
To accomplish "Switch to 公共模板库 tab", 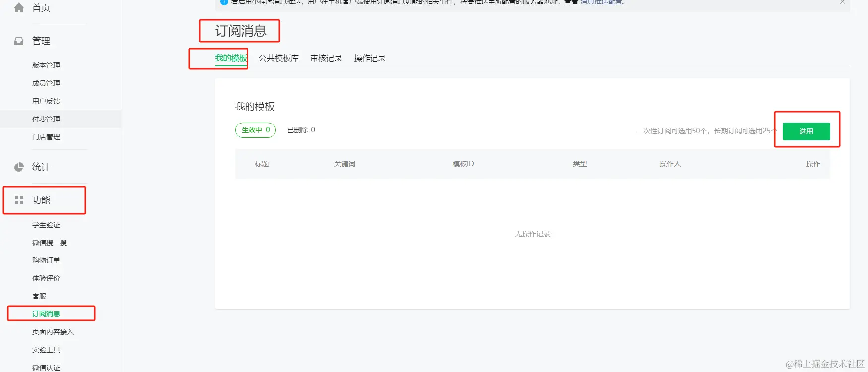I will 279,58.
